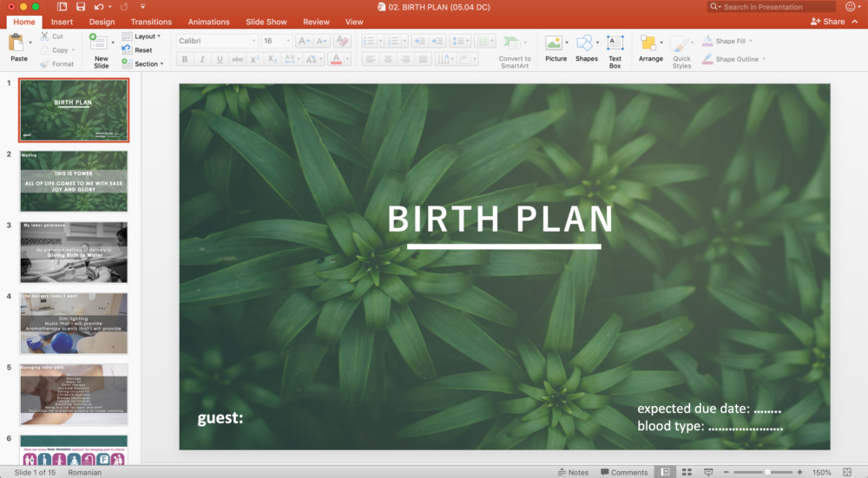868x478 pixels.
Task: Expand the bullets list dropdown arrow
Action: click(380, 41)
